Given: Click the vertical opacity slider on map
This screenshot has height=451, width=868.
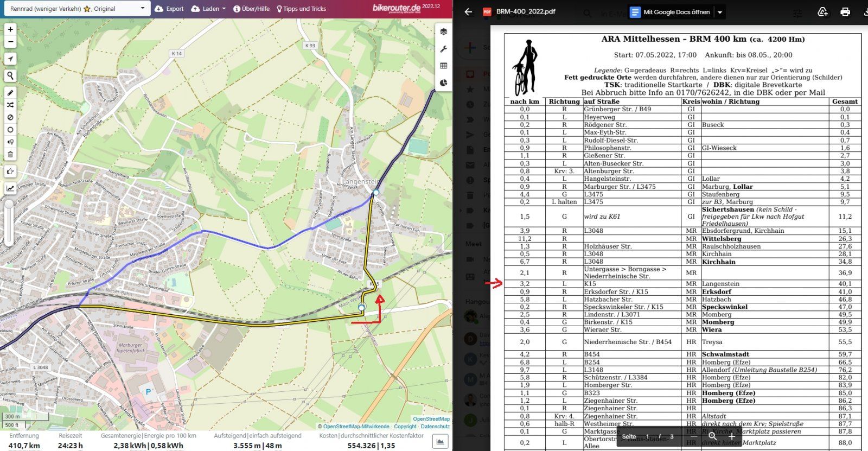Looking at the screenshot, I should coord(9,223).
